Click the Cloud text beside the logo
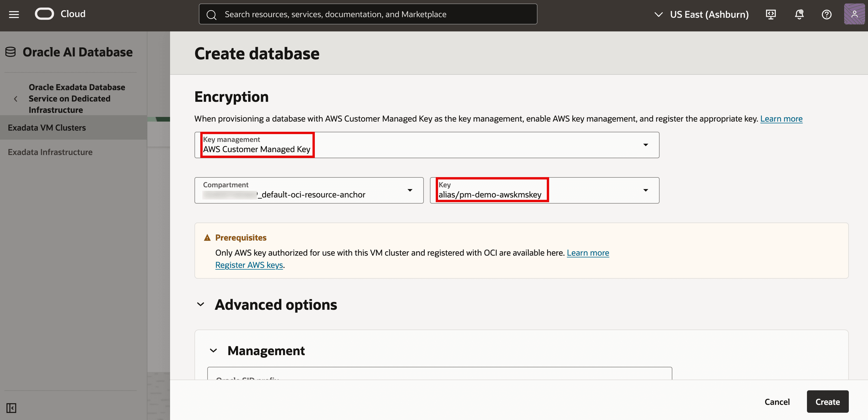868x420 pixels. (x=73, y=14)
